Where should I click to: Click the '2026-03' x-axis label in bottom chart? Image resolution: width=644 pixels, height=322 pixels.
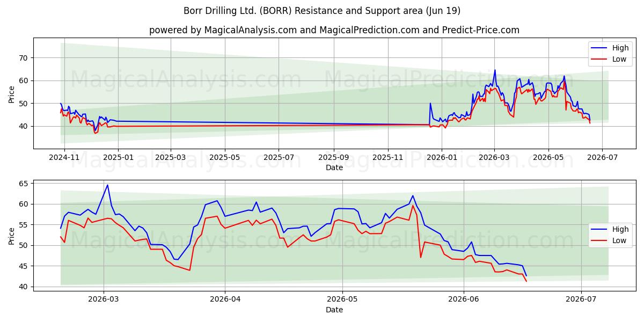tap(104, 300)
